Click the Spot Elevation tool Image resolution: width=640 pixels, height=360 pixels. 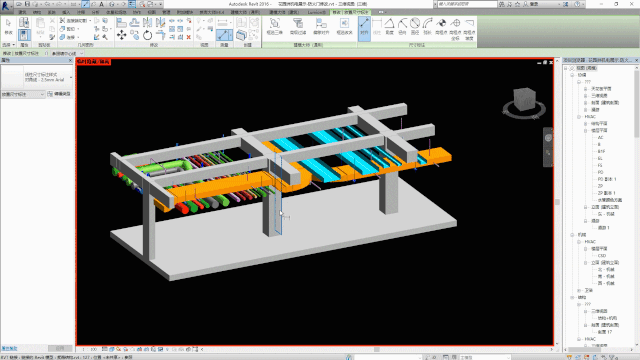click(x=441, y=26)
